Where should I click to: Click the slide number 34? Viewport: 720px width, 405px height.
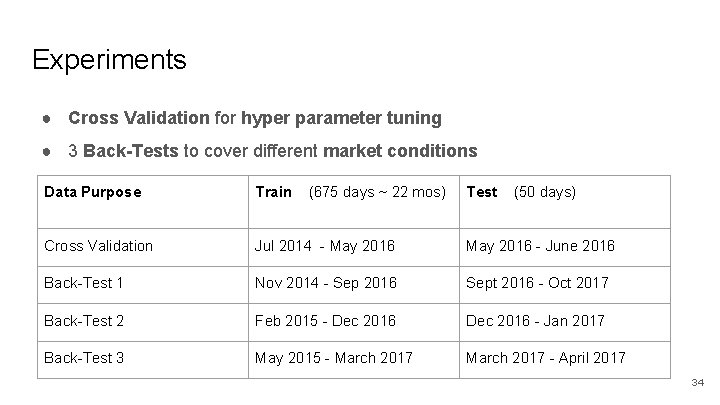[x=698, y=382]
